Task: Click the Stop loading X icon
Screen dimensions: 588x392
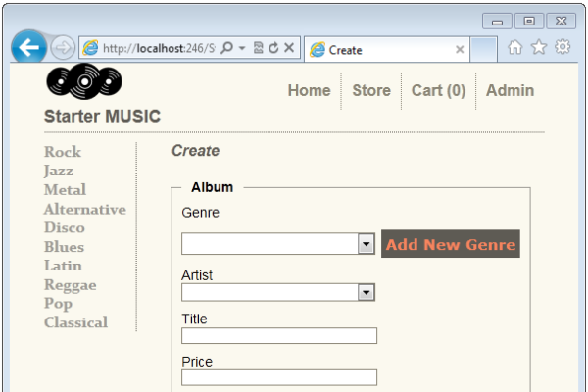Action: click(289, 48)
